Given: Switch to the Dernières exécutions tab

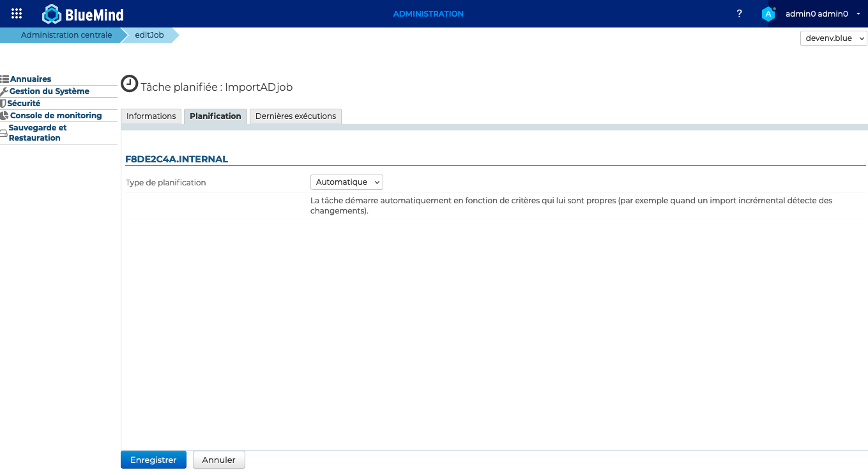Looking at the screenshot, I should (295, 116).
